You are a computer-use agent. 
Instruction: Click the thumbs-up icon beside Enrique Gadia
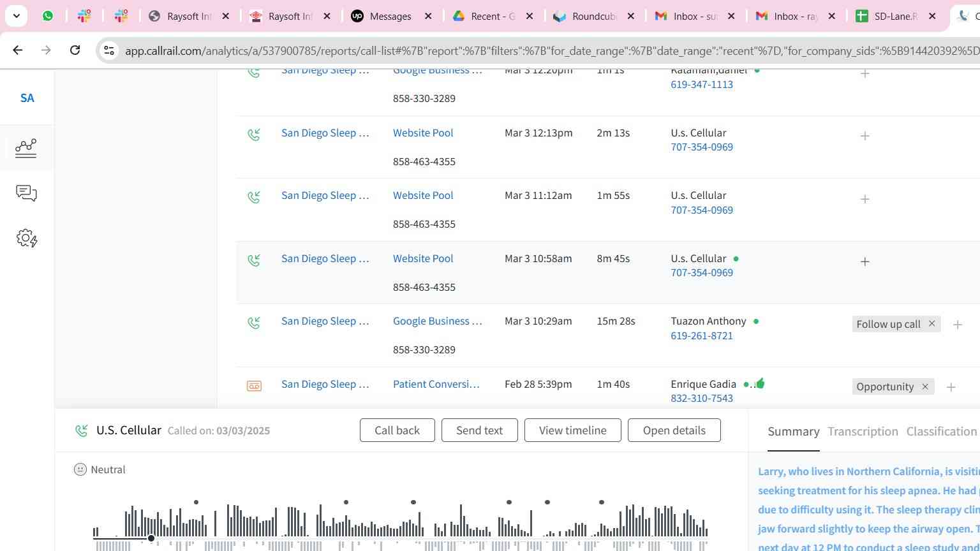click(x=759, y=383)
